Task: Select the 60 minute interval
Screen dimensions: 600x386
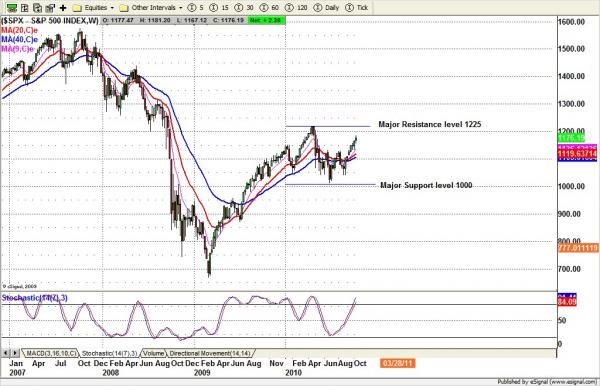Action: tap(269, 8)
